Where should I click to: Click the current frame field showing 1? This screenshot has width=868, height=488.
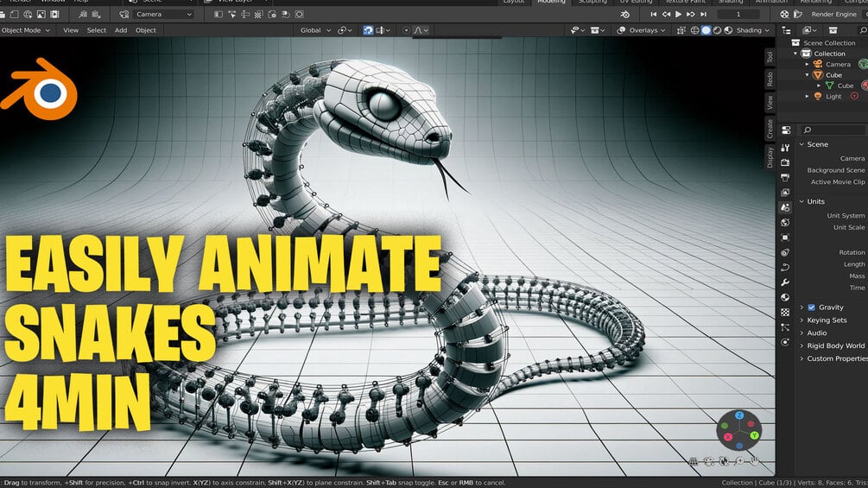(x=738, y=15)
